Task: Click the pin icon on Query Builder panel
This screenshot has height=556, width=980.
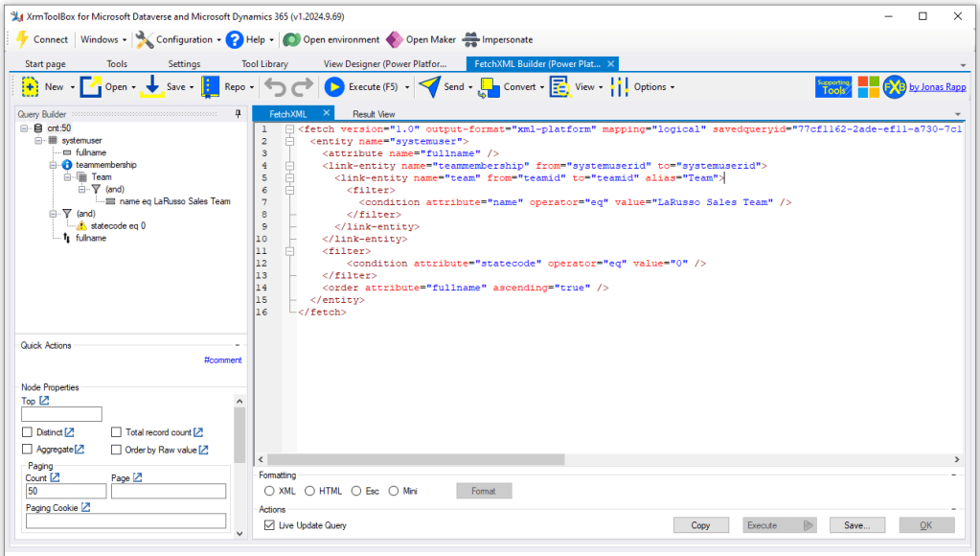Action: pyautogui.click(x=239, y=114)
